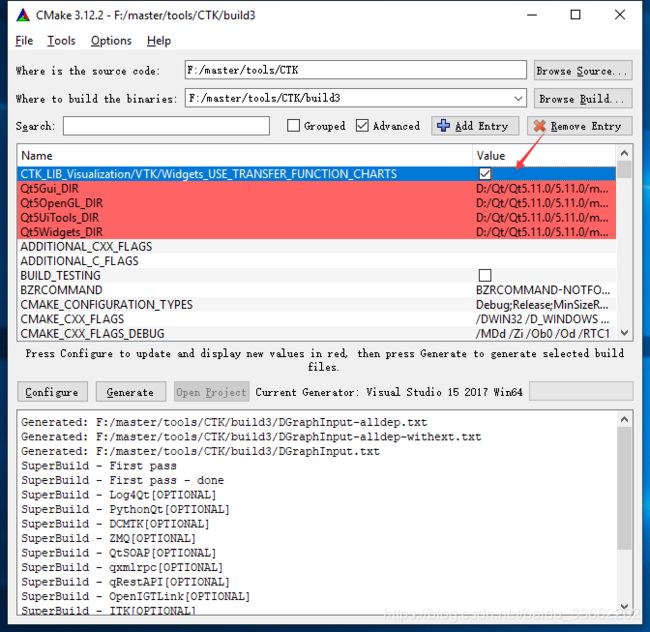Click the output log scrollbar thumb

pos(624,488)
